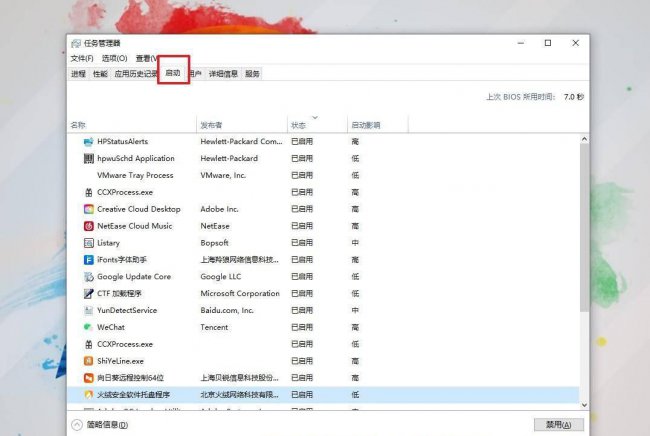Screen dimensions: 650x436
Task: Click the first CCXProcess.exe icon with 高 impact
Action: click(x=88, y=192)
